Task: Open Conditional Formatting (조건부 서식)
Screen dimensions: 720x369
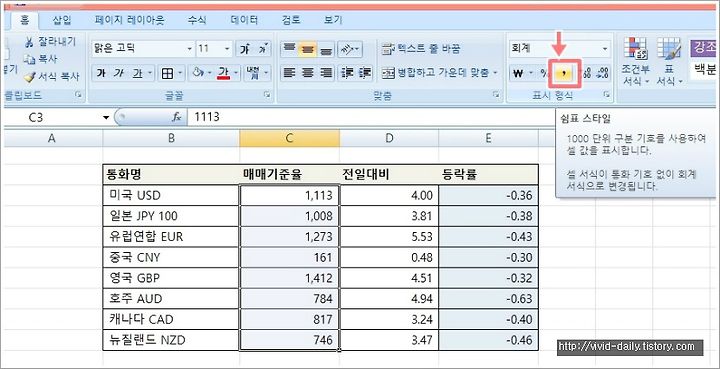Action: pyautogui.click(x=636, y=62)
